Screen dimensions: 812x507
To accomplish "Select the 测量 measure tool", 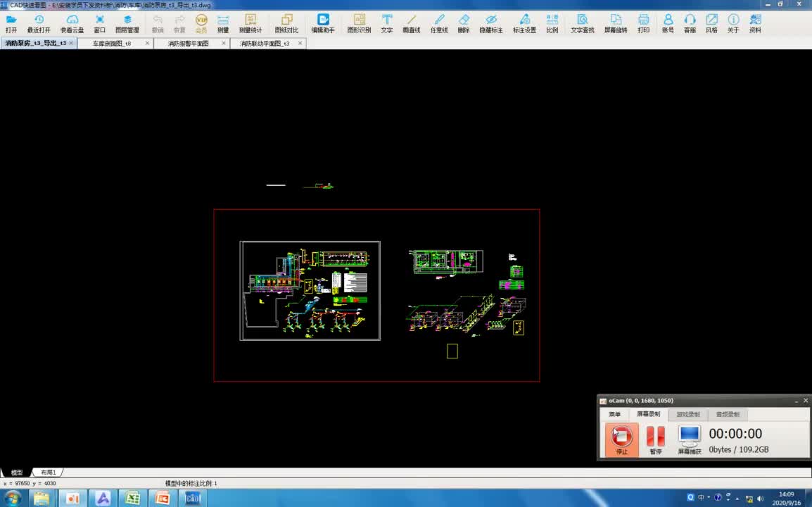I will [x=222, y=24].
